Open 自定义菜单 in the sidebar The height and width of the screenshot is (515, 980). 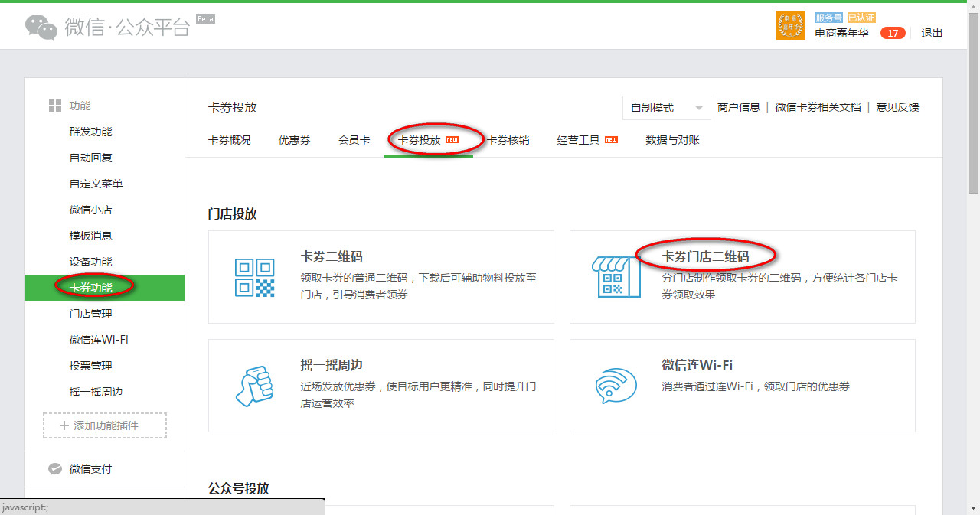pos(96,184)
